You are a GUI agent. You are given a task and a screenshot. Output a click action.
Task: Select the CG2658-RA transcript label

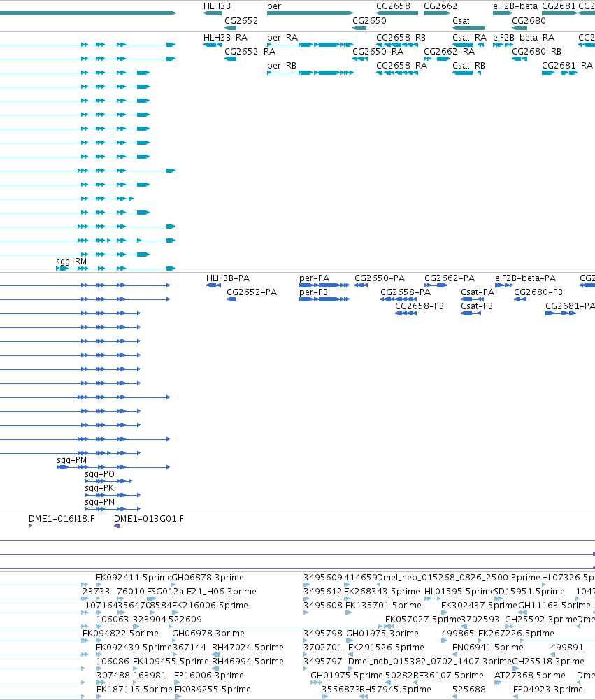click(402, 66)
